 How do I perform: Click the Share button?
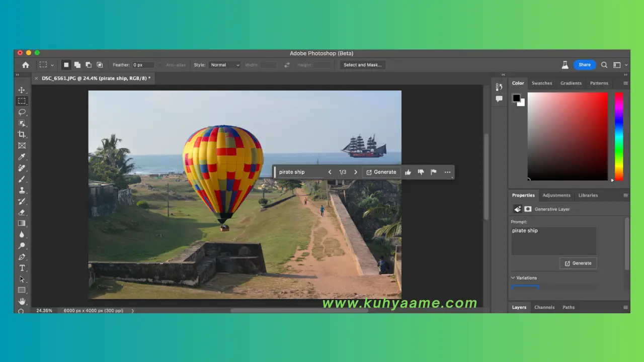[585, 65]
